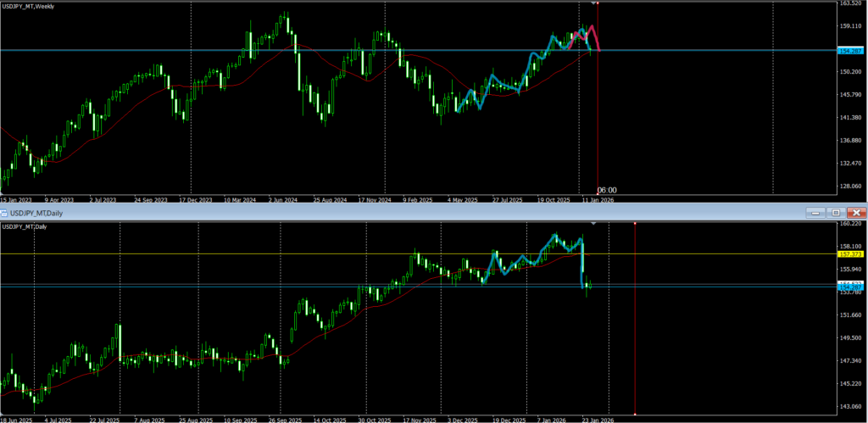Close the USDJPY Daily chart window
868x423 pixels.
tap(856, 212)
